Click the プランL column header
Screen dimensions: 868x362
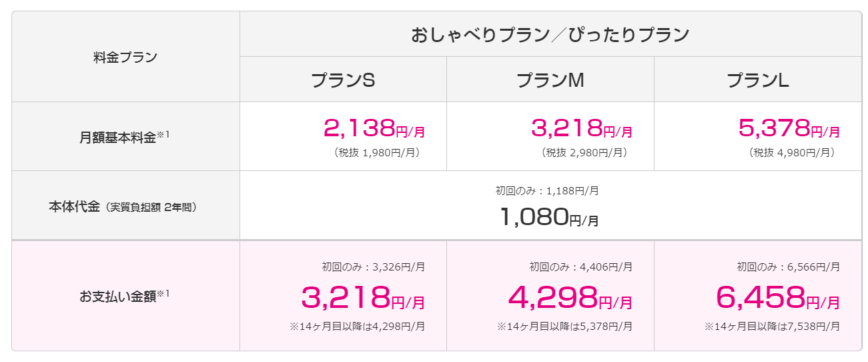tap(758, 80)
